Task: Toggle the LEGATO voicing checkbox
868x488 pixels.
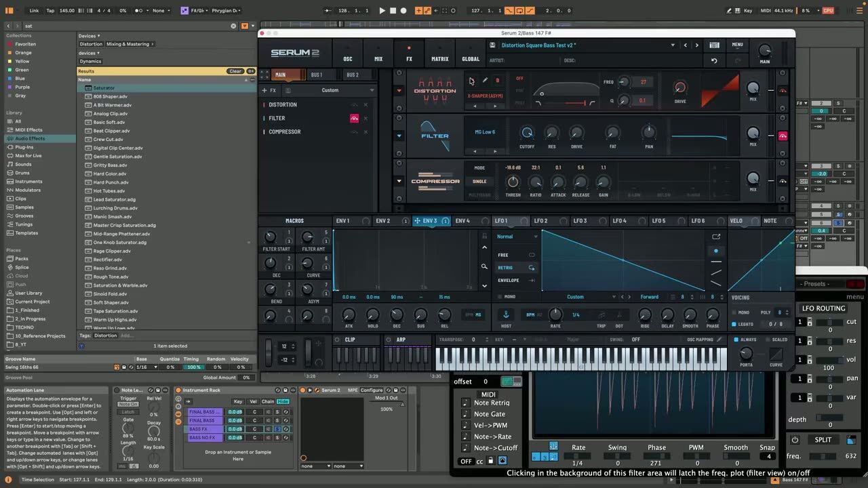Action: coord(734,324)
